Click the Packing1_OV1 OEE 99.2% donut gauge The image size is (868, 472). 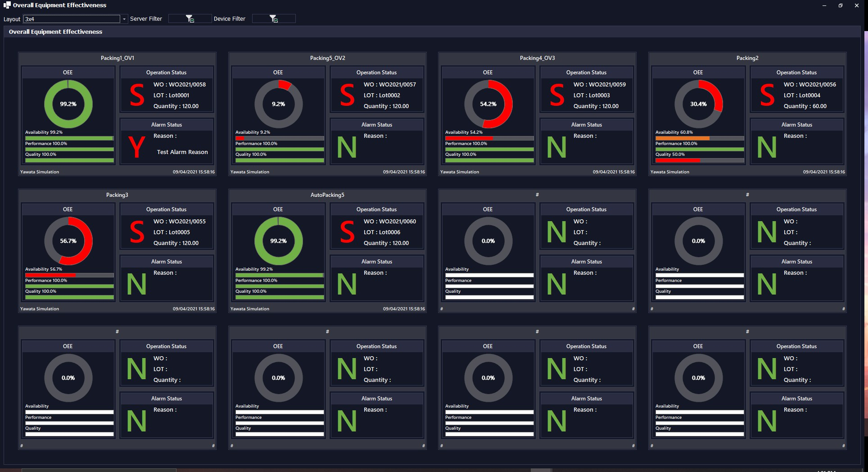pos(68,104)
